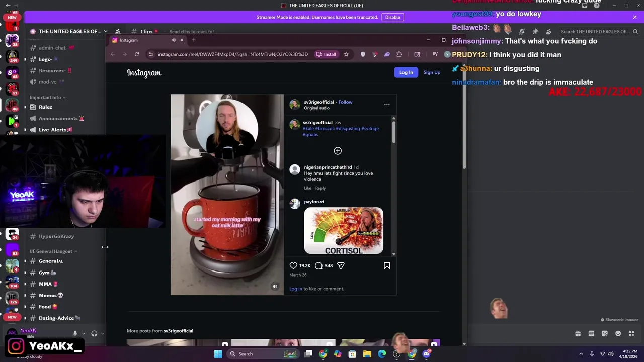This screenshot has height=362, width=644.
Task: Go back in the browser window
Action: pos(113,54)
